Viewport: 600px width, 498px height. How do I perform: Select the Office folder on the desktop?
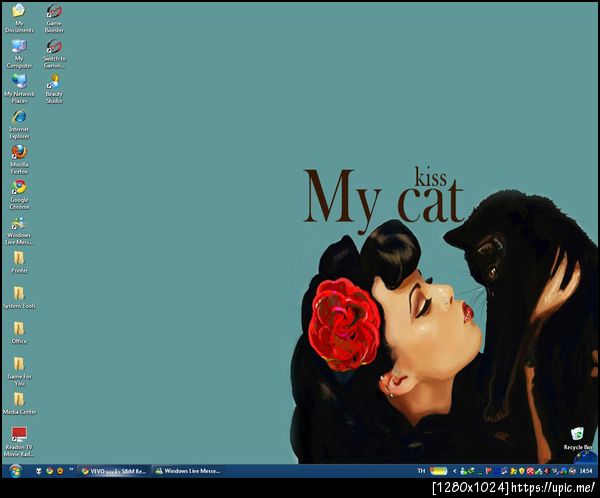pyautogui.click(x=19, y=333)
